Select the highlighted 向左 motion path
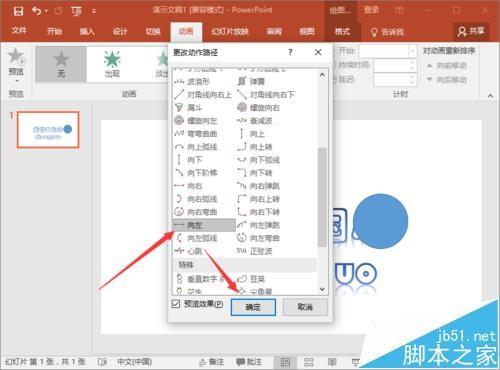 pyautogui.click(x=204, y=225)
